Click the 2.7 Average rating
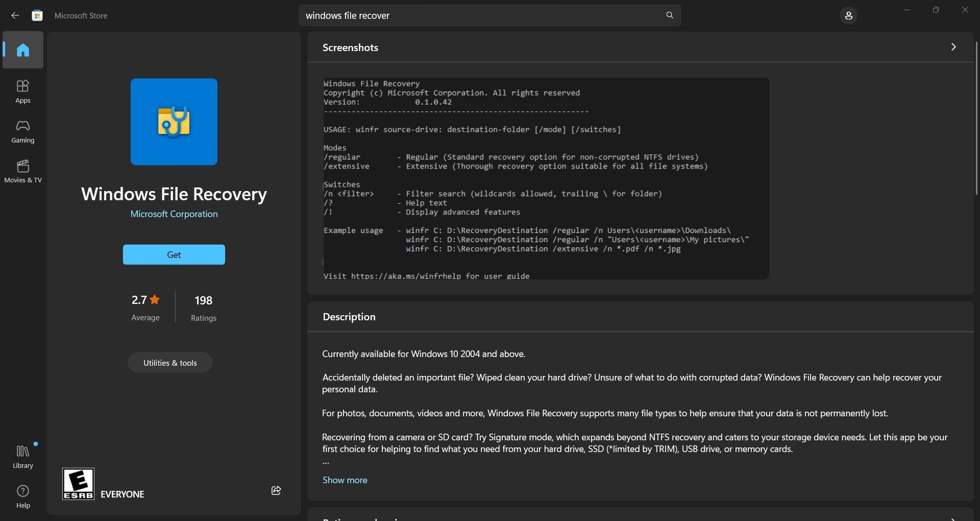980x521 pixels. tap(146, 307)
